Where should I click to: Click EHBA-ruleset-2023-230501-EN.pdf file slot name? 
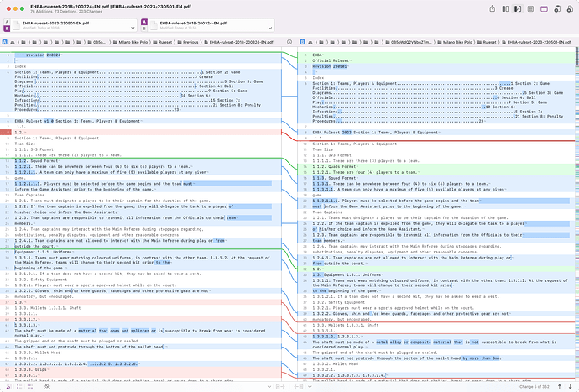[x=55, y=23]
